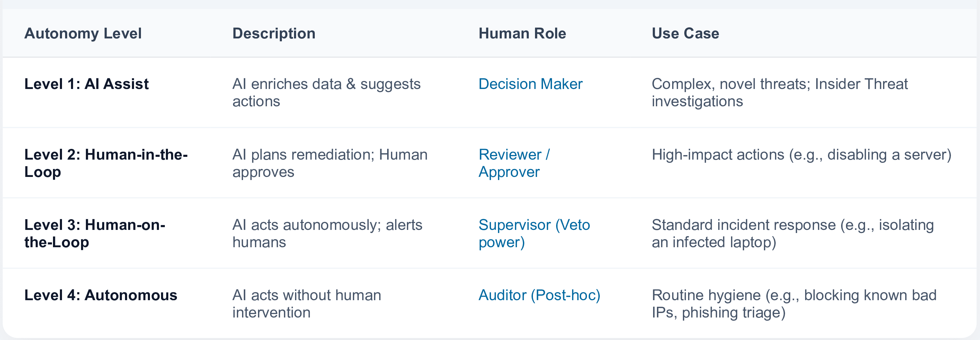Viewport: 980px width, 340px height.
Task: Select the Level 2: Human-in-the-Loop cell
Action: tap(106, 163)
